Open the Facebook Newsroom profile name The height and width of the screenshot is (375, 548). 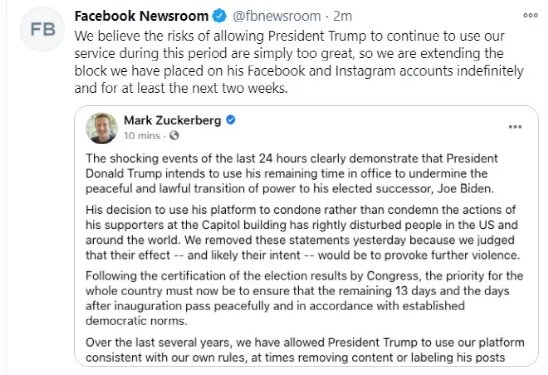click(x=142, y=16)
